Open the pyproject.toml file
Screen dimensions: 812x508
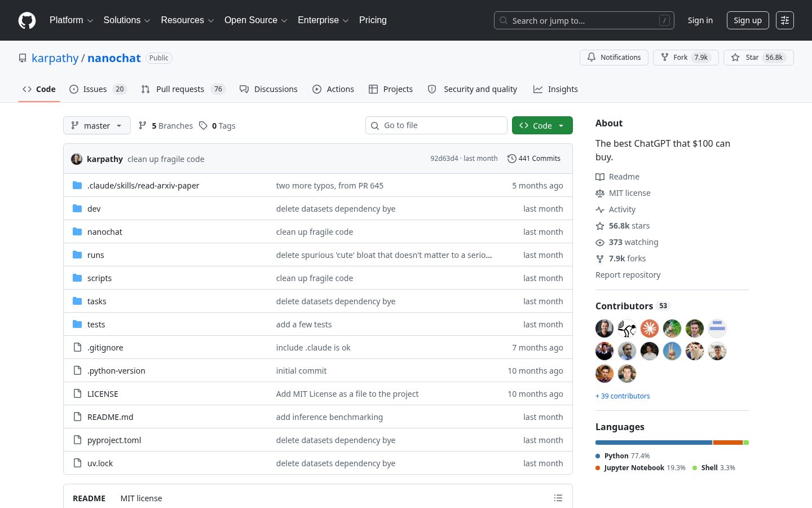114,440
